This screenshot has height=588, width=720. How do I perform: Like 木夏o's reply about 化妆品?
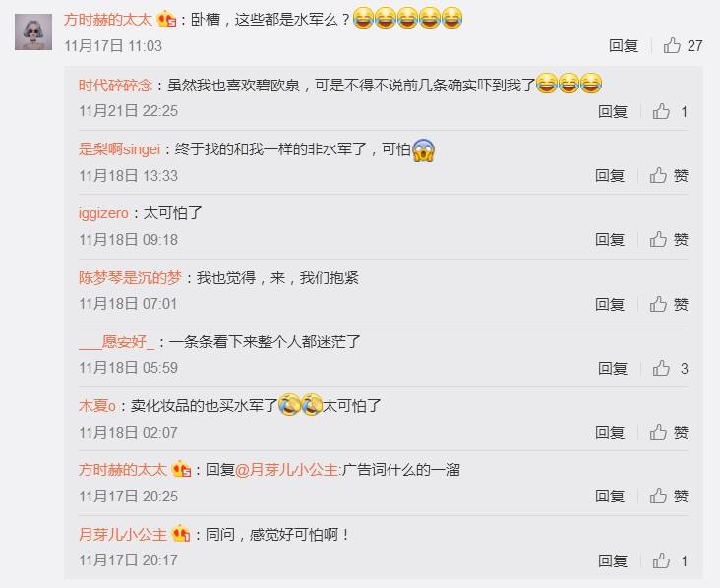click(658, 433)
